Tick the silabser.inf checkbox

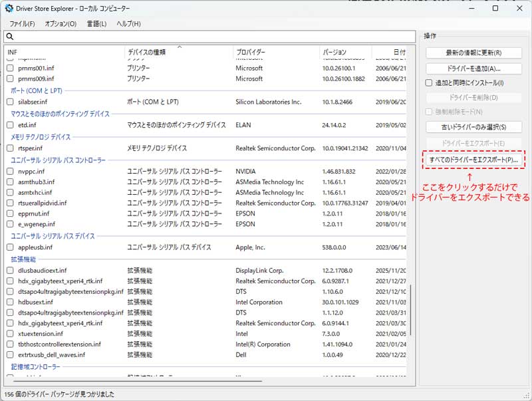coord(10,102)
